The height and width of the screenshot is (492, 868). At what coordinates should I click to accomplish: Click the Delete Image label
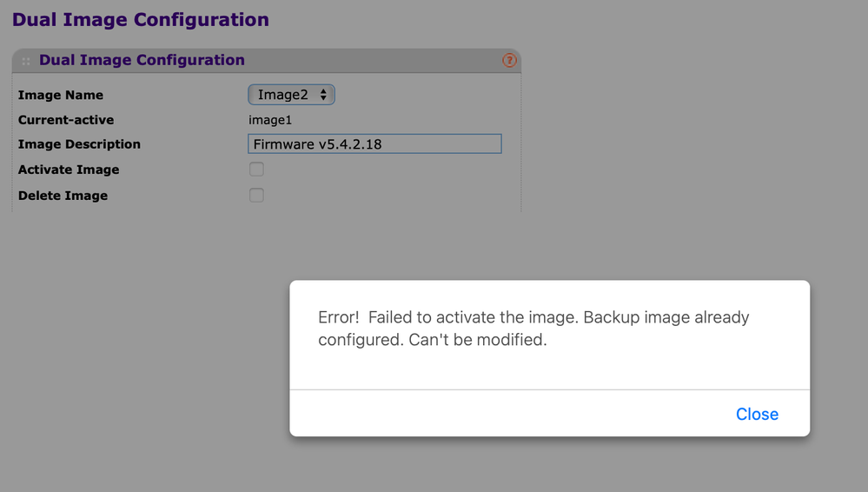click(x=63, y=196)
